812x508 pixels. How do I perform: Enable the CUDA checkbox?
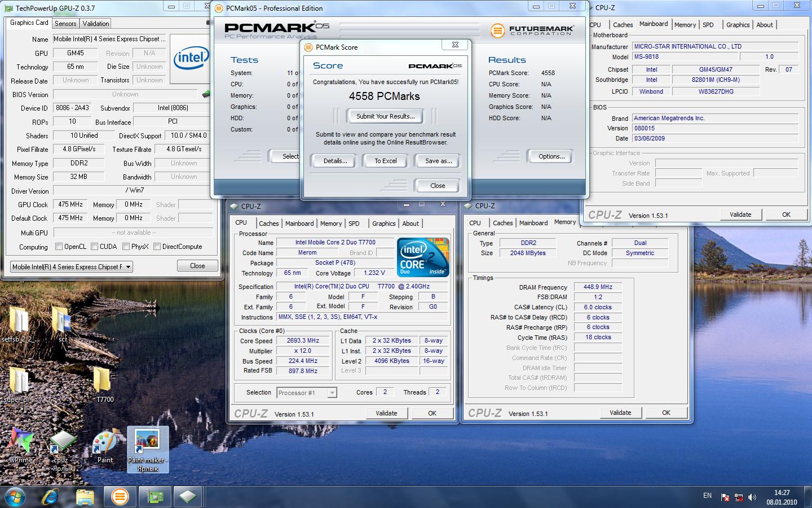[94, 247]
